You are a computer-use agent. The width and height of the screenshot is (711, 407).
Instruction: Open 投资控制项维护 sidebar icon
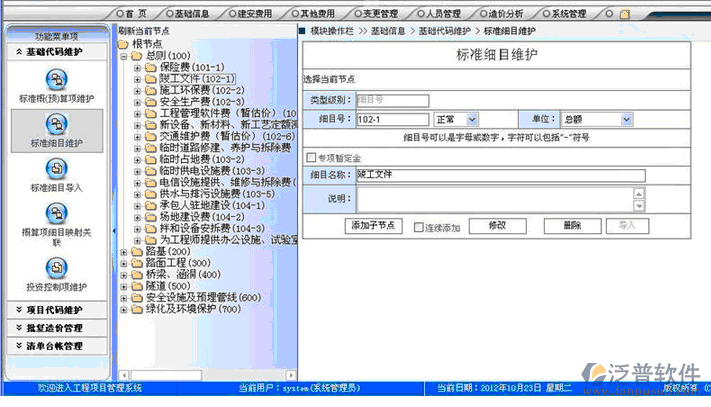[x=57, y=267]
